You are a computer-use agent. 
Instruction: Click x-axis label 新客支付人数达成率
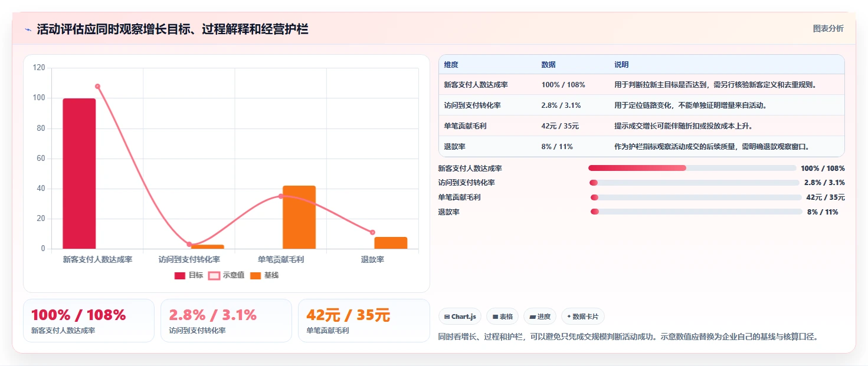97,259
